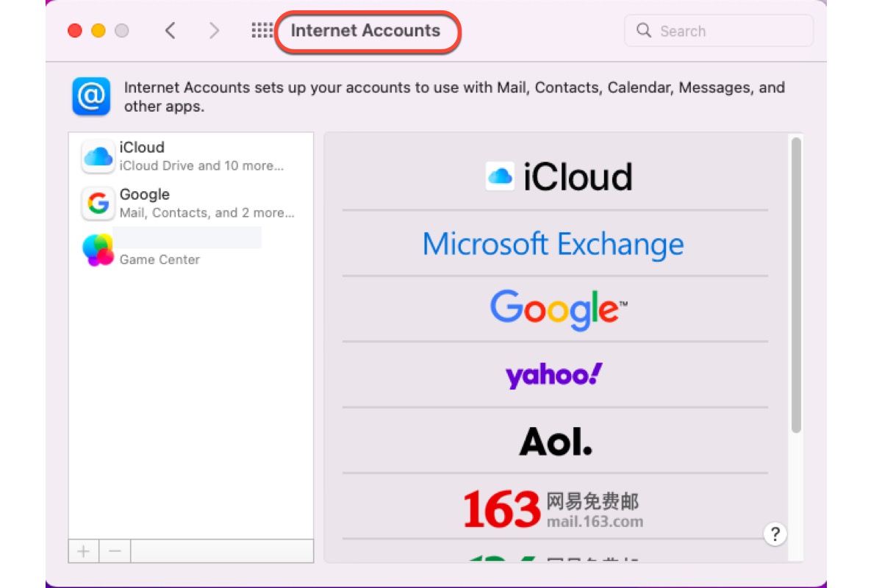882x588 pixels.
Task: Click the Game Center bubbles icon
Action: click(98, 250)
